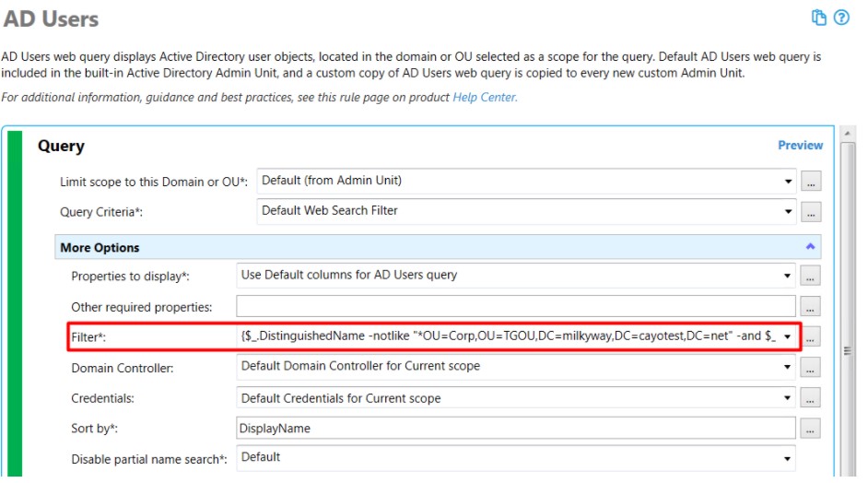Click the Preview link
The width and height of the screenshot is (868, 483).
pyautogui.click(x=800, y=145)
